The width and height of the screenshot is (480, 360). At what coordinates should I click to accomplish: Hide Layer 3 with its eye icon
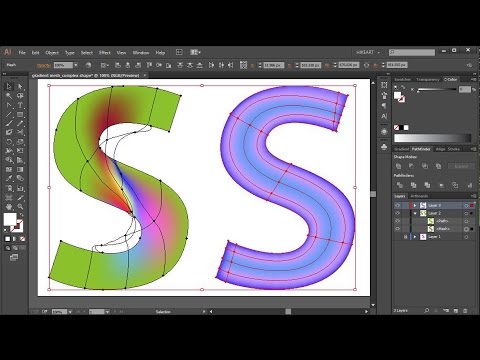[x=397, y=205]
